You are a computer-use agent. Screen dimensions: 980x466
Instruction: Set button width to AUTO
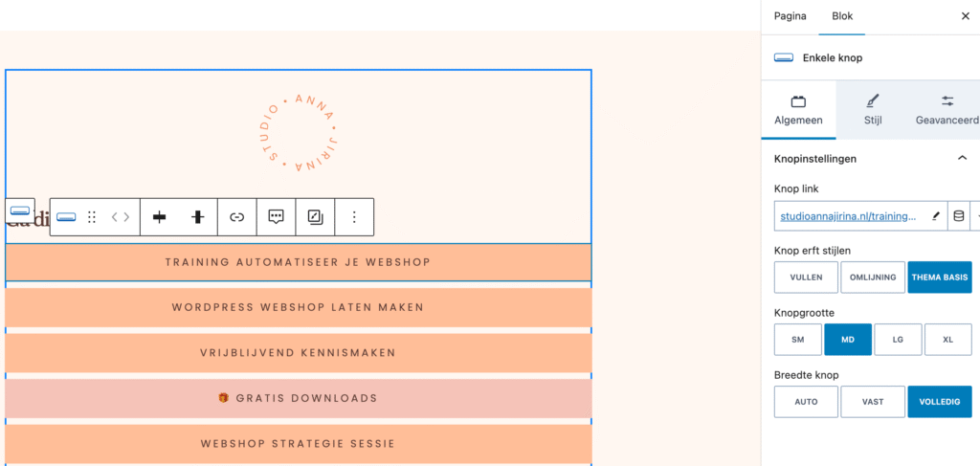806,402
